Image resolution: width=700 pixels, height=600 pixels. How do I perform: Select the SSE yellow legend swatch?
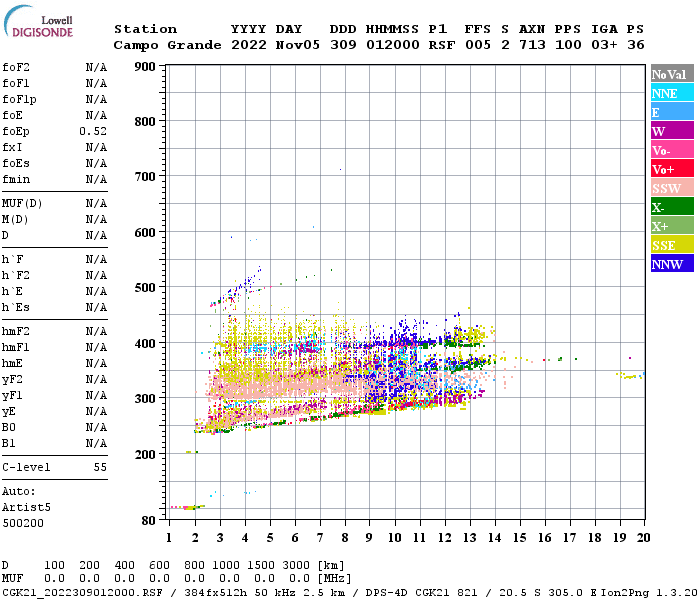(x=672, y=245)
